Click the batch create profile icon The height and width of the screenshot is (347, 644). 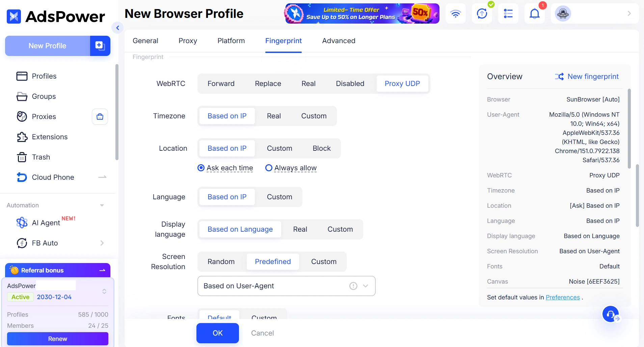100,46
